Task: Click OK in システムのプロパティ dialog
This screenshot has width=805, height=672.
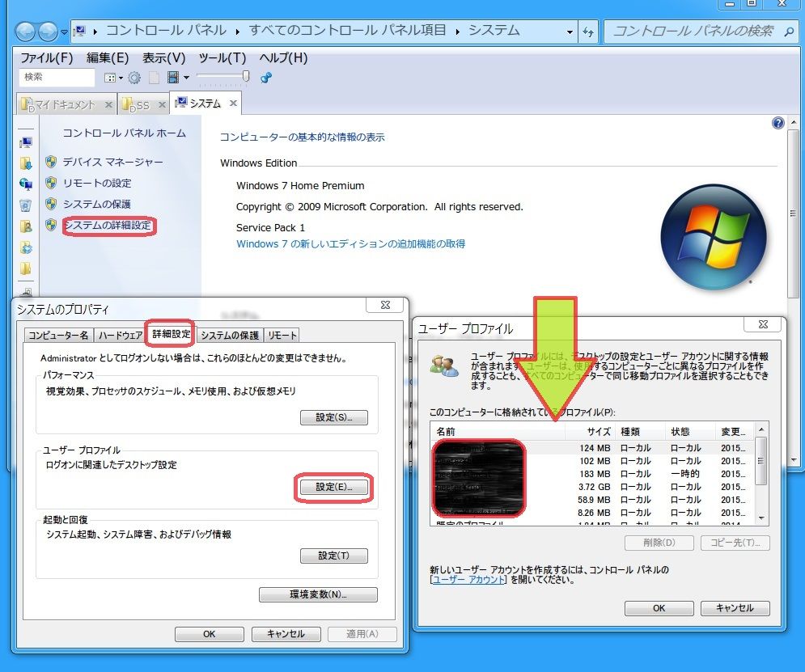Action: tap(209, 634)
